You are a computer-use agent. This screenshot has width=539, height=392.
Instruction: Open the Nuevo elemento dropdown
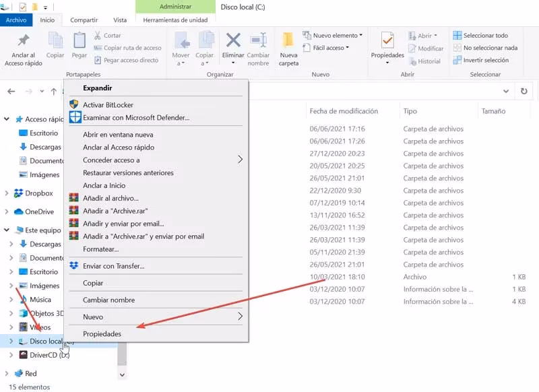tap(361, 35)
